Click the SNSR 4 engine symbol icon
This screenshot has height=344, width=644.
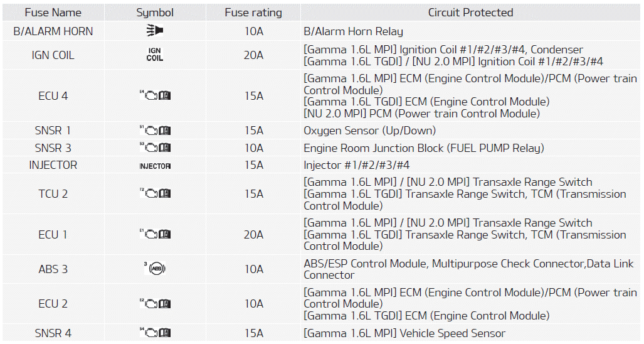[x=156, y=333]
